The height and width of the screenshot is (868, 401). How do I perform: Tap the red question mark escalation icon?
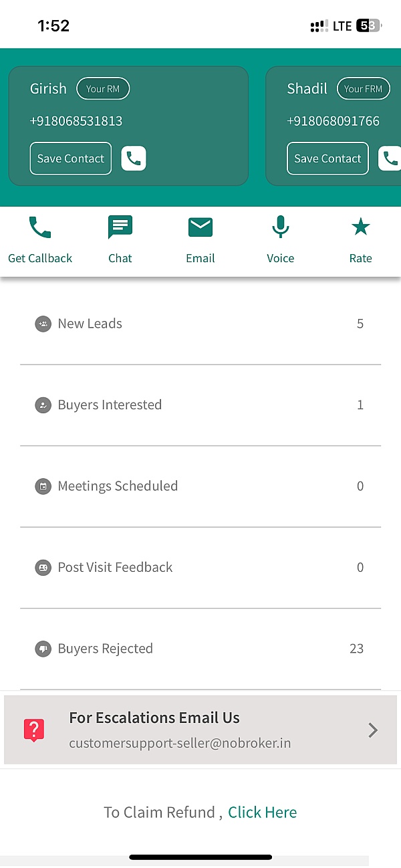pos(34,730)
